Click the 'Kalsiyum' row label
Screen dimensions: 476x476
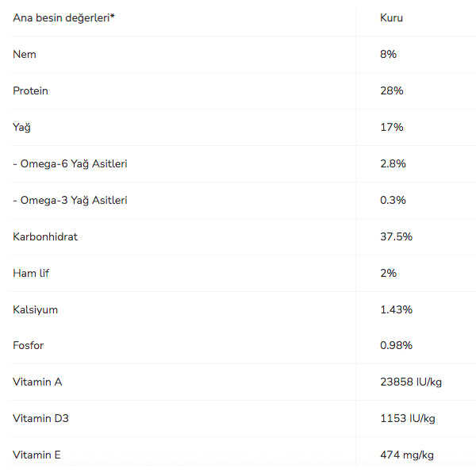pos(36,309)
